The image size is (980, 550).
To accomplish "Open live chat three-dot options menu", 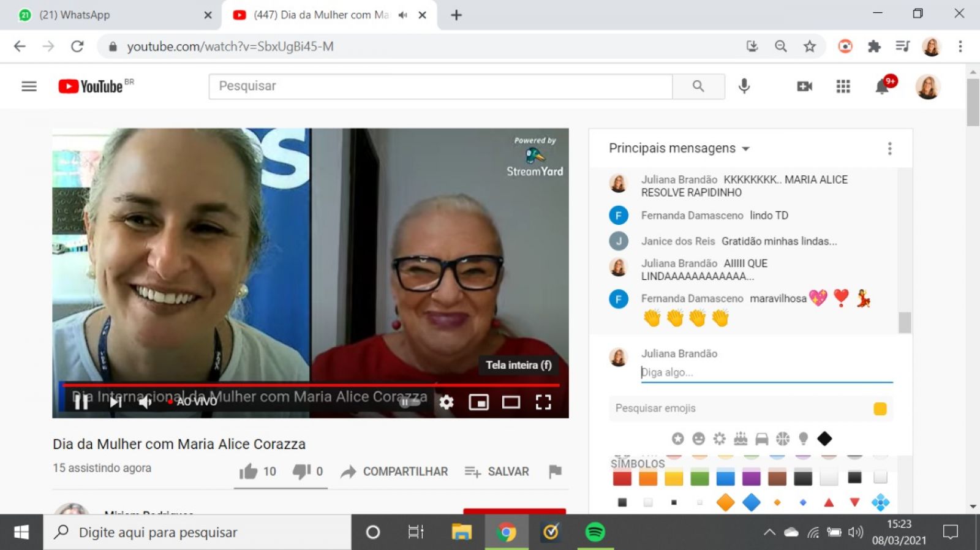I will (889, 148).
